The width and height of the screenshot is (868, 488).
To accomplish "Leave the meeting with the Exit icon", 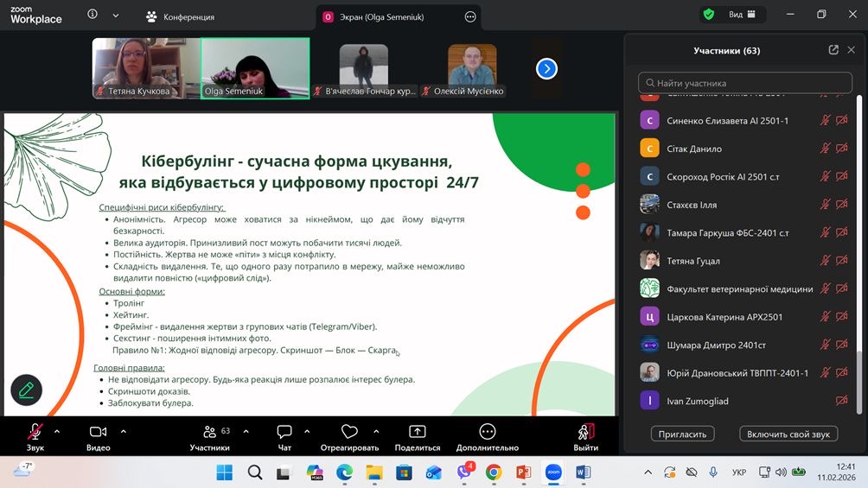I will click(585, 432).
